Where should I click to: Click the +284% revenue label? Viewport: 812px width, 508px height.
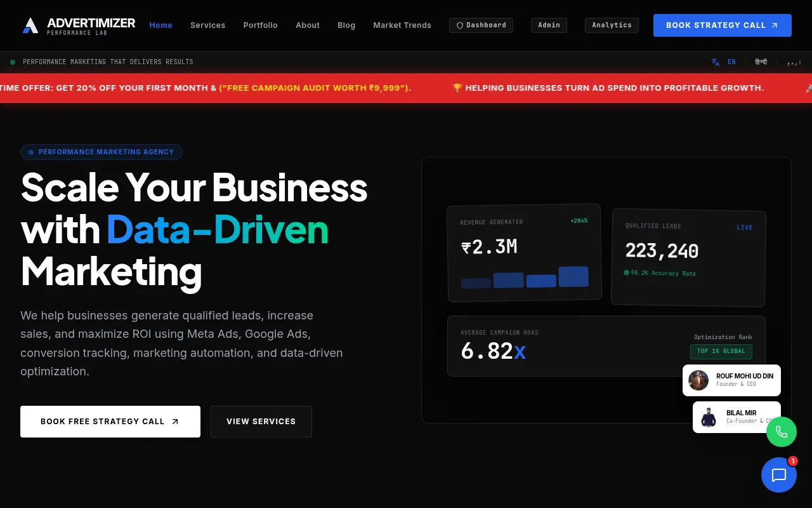579,221
